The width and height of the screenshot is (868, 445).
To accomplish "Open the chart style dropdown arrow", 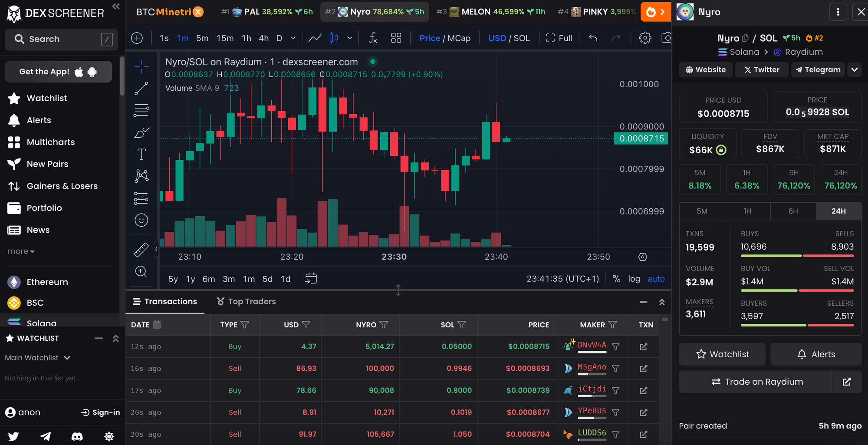I will coord(350,38).
